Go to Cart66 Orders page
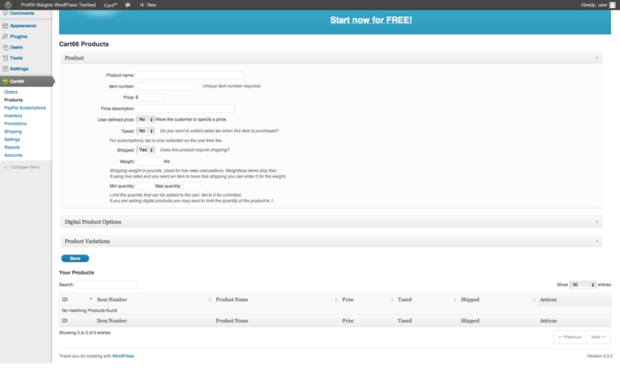Screen dimensions: 620x369 pyautogui.click(x=11, y=92)
